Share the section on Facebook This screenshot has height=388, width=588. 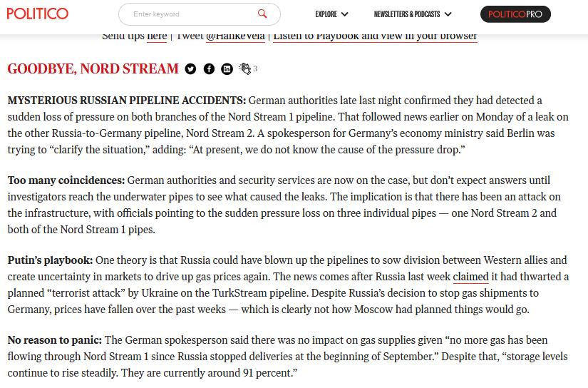click(x=209, y=69)
